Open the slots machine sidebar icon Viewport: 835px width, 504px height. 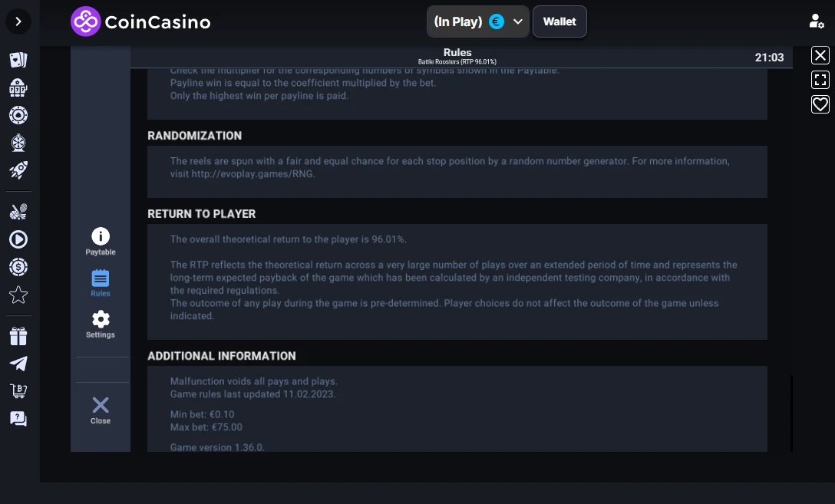tap(18, 87)
